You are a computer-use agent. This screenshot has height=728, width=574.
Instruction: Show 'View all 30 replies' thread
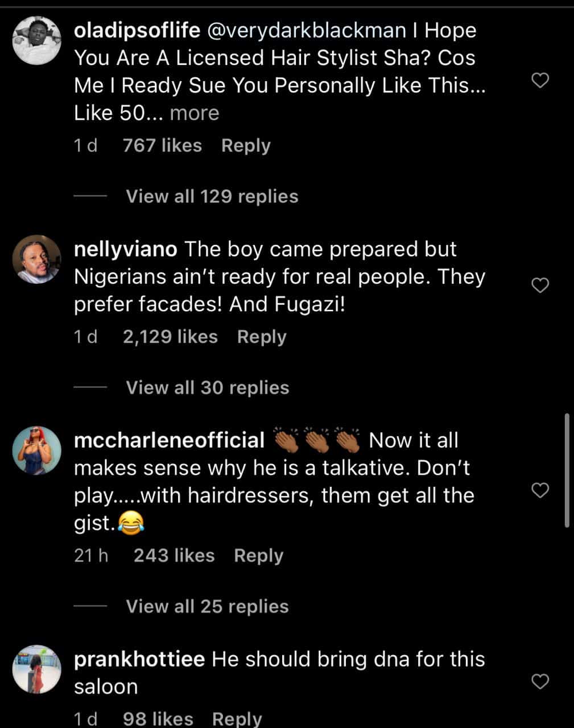[207, 388]
